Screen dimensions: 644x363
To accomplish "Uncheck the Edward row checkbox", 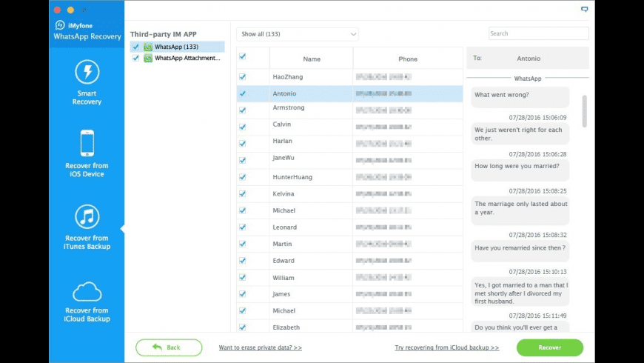I will tap(242, 261).
